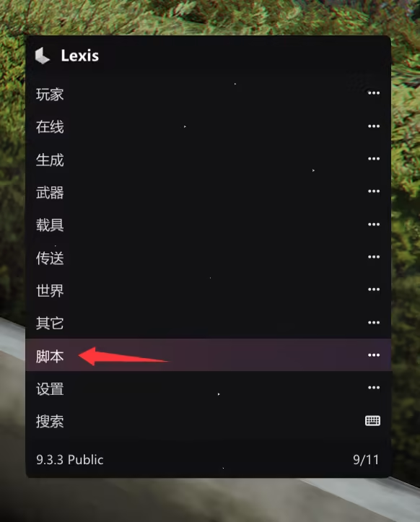Expand the highlighted 脚本 entry's ellipsis

click(374, 355)
